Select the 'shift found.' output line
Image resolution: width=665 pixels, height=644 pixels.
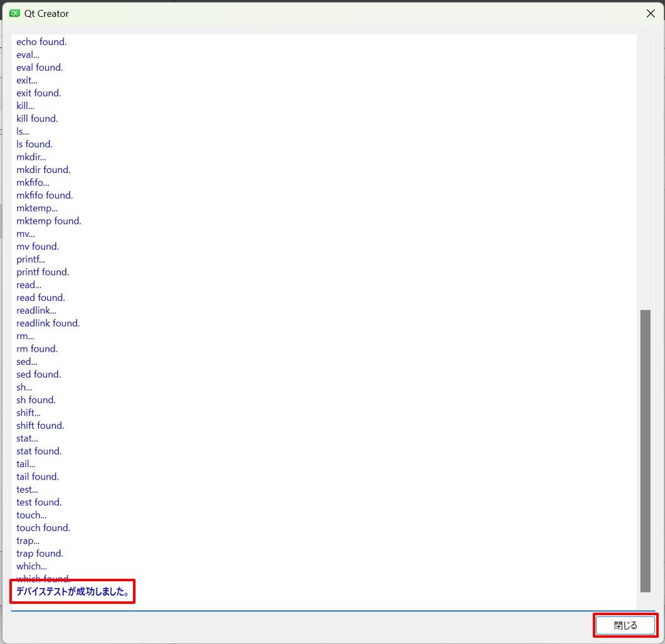(x=40, y=426)
